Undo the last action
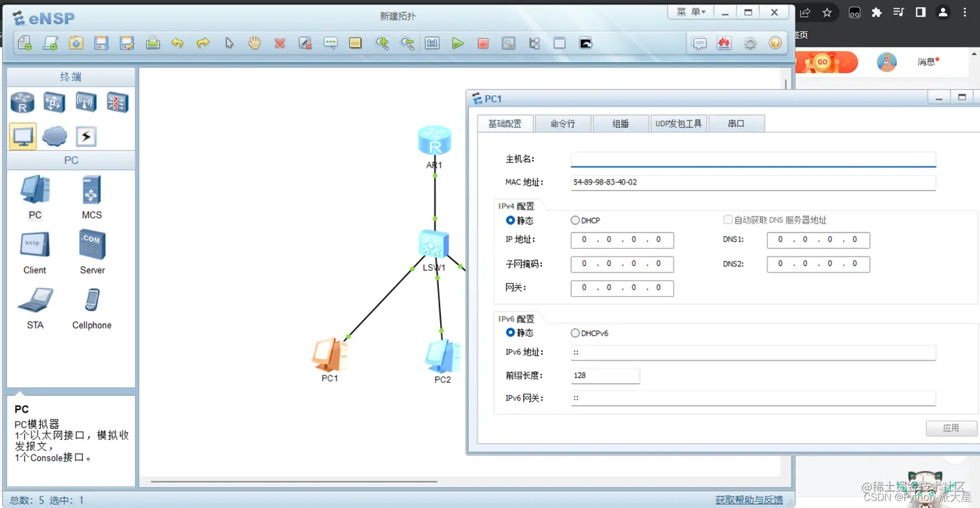This screenshot has width=980, height=508. [178, 43]
